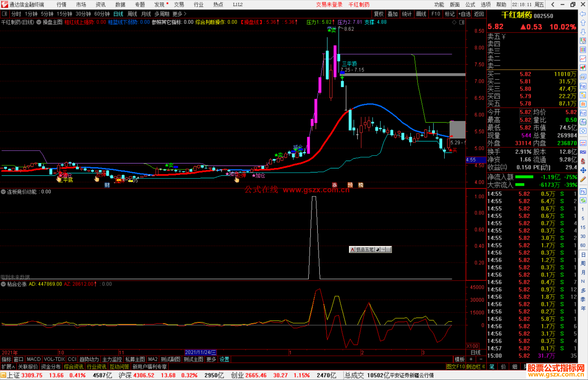Open the colored quote list grid icon

[x=583, y=50]
